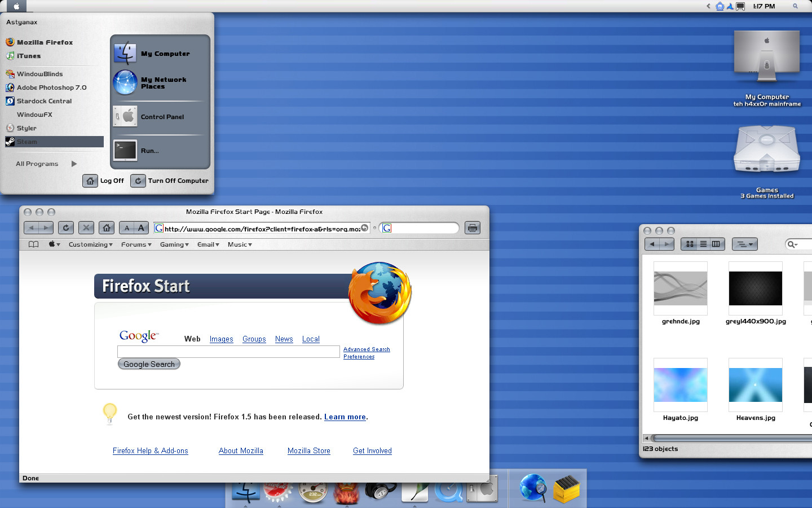Open Firefox Help & Add-ons link
The image size is (812, 508).
pos(151,451)
